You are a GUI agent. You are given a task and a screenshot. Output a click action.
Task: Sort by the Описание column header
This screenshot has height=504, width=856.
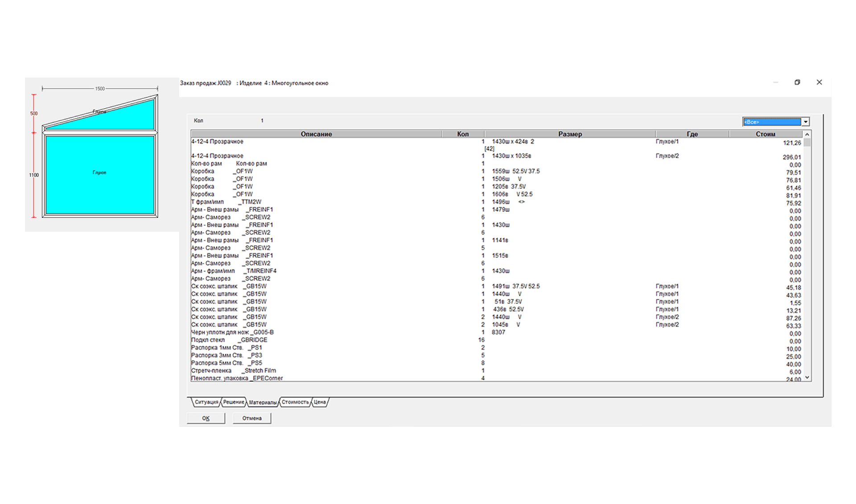coord(316,134)
